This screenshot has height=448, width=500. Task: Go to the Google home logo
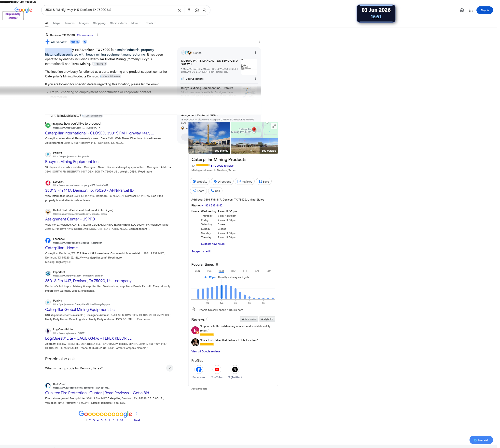(23, 10)
